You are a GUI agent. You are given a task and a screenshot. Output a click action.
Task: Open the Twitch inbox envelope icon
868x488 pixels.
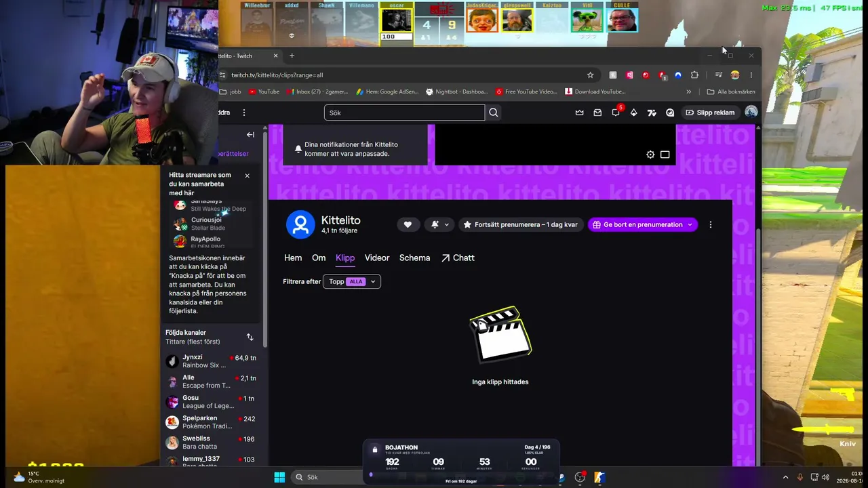(x=597, y=113)
